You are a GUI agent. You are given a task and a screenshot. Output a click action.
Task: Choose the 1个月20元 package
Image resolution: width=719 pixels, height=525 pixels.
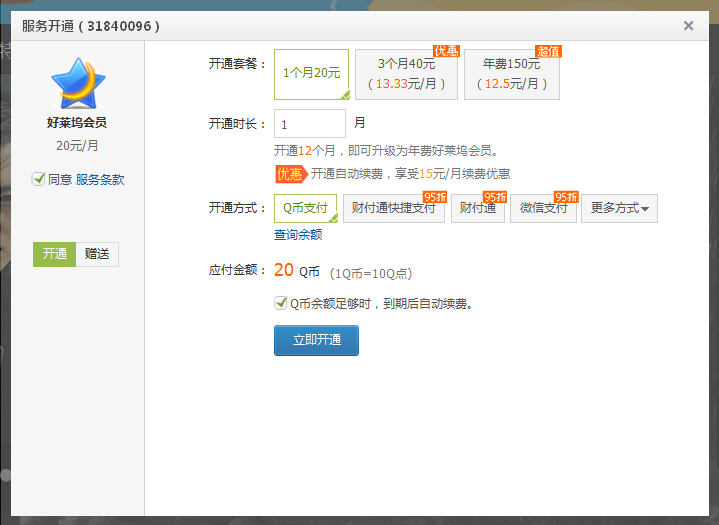[x=311, y=74]
